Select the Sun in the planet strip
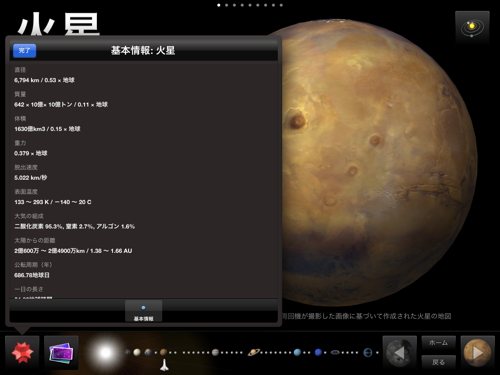The width and height of the screenshot is (500, 375). coord(105,352)
